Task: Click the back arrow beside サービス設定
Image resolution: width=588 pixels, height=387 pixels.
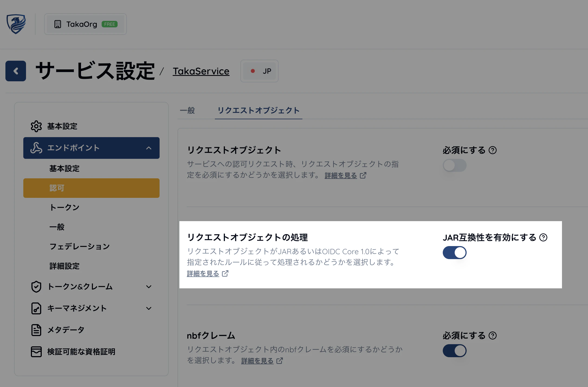Action: (15, 71)
